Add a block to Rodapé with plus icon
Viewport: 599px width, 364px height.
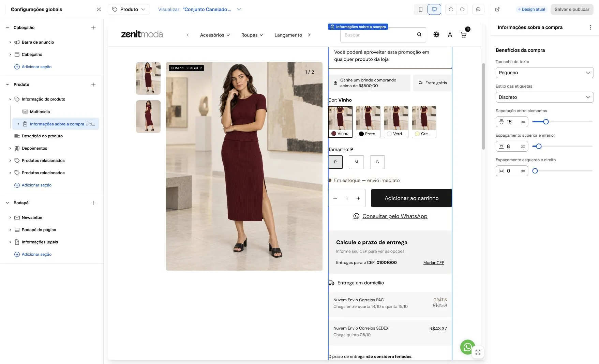[93, 203]
